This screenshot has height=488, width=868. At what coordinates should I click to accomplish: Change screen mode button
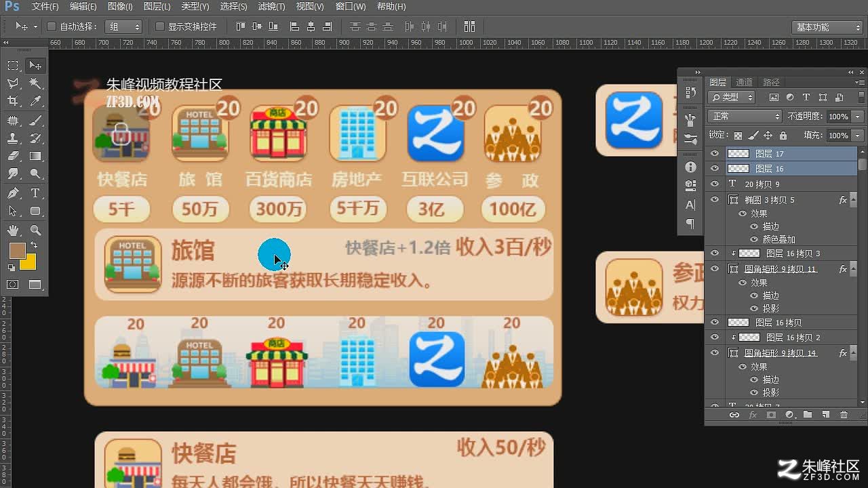(35, 285)
